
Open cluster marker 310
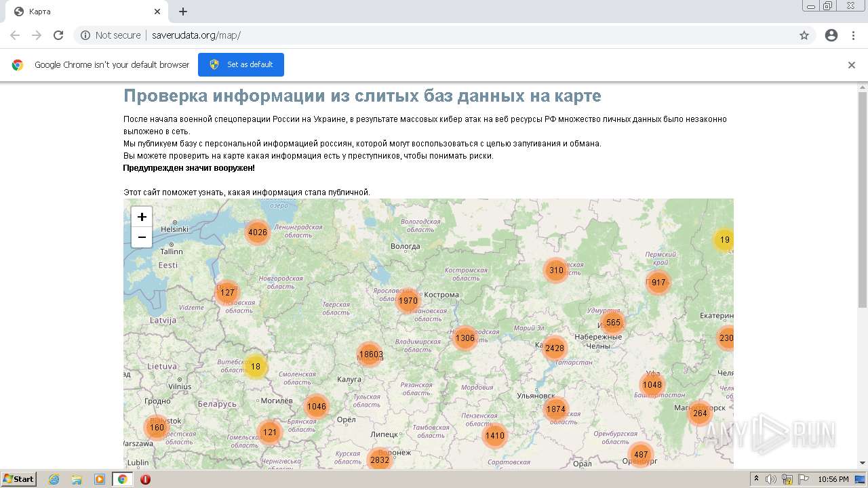pos(556,270)
